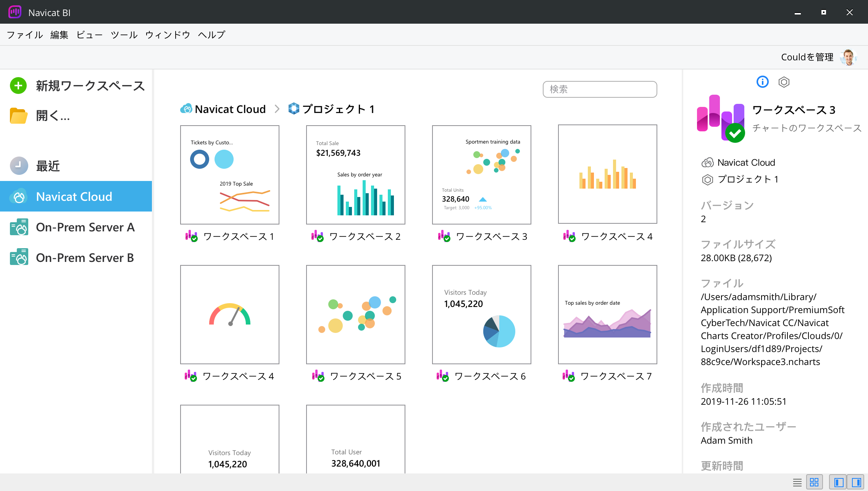Click workspace icon beside ワークスペース 5
Screen dimensions: 868x491
click(x=318, y=376)
